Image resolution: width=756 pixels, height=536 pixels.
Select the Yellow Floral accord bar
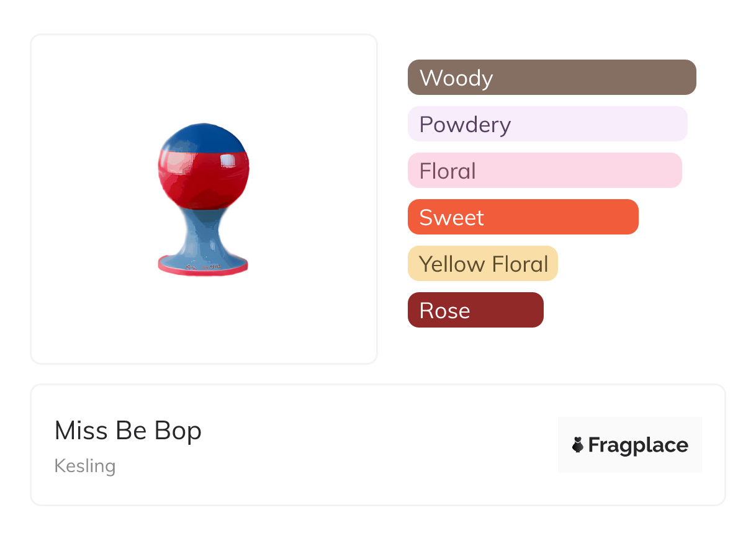pyautogui.click(x=483, y=264)
